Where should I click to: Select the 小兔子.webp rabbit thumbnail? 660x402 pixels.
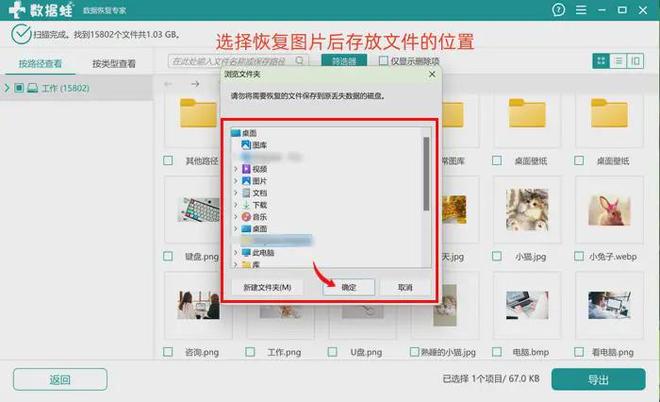coord(609,210)
